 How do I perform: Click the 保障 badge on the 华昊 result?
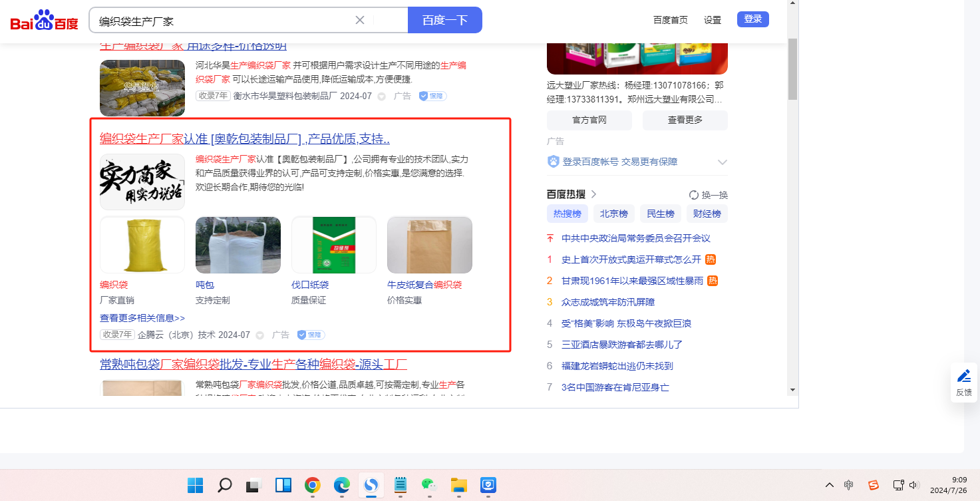pyautogui.click(x=432, y=96)
